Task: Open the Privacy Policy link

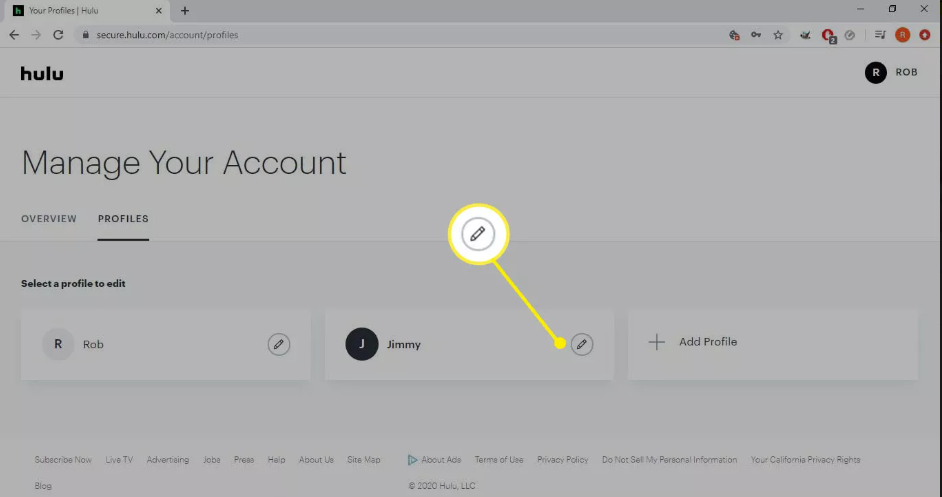Action: click(x=562, y=460)
